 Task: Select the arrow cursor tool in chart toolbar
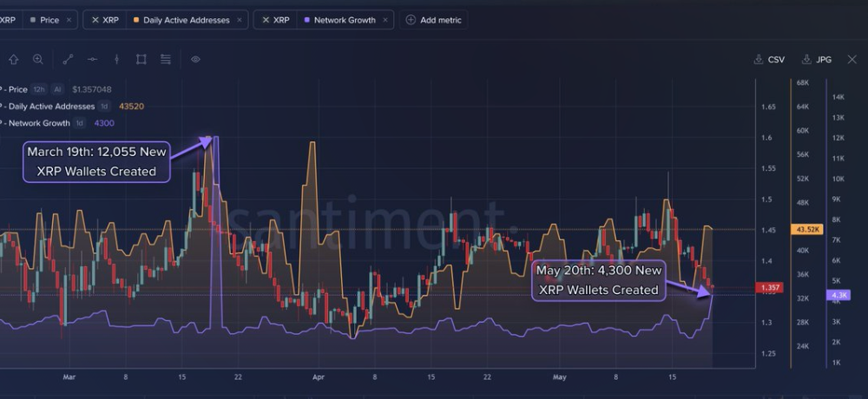pos(13,59)
